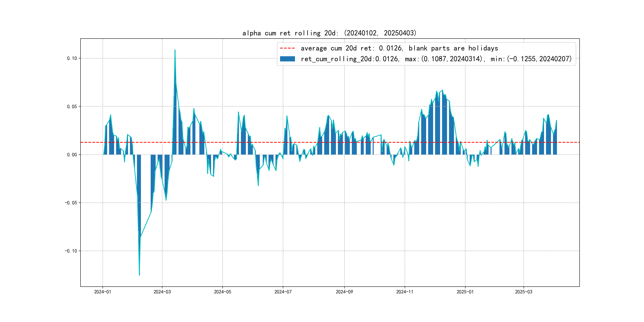The height and width of the screenshot is (322, 644).
Task: Click the 2025-01 x-axis tick label
Action: [465, 292]
